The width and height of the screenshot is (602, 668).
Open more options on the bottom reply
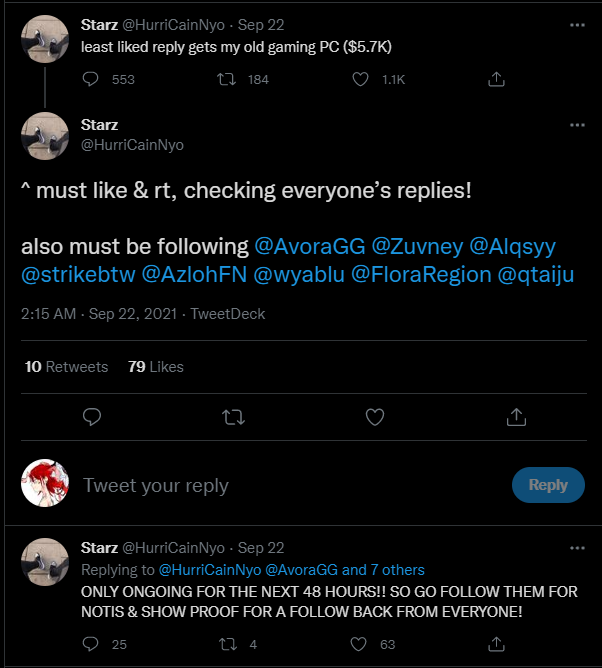pos(577,548)
